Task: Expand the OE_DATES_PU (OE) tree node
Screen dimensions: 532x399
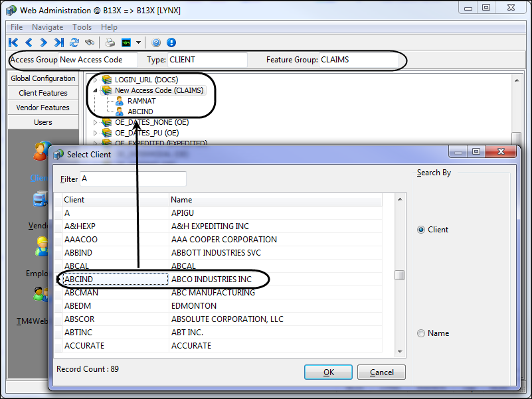Action: tap(96, 133)
